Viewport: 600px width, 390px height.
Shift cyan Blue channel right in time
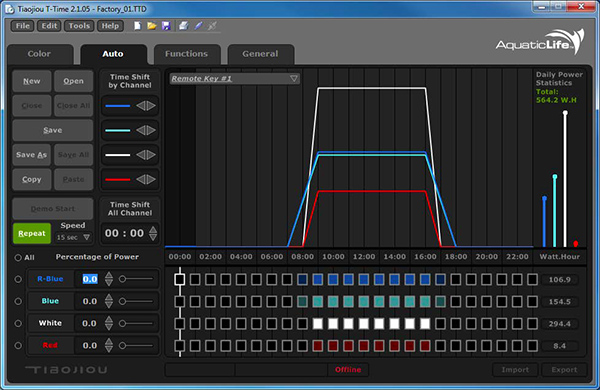[x=151, y=131]
